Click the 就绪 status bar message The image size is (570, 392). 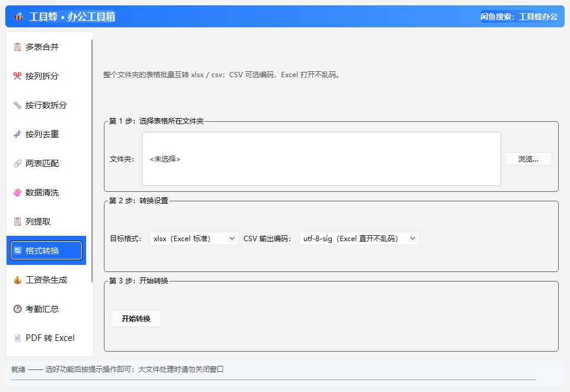point(118,369)
